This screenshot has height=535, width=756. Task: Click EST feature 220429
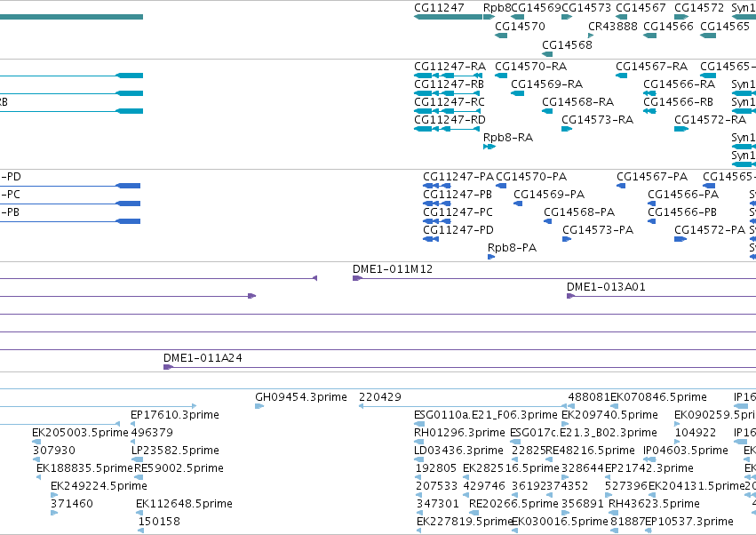[380, 397]
